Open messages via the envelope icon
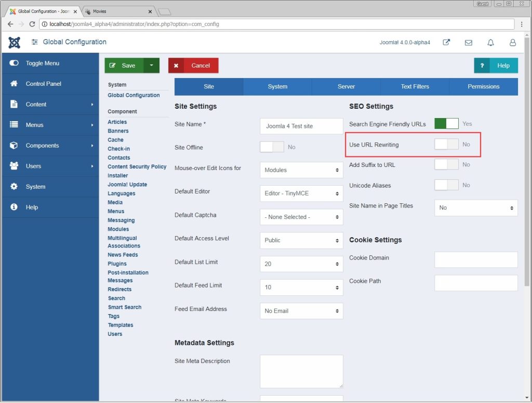 pos(468,43)
